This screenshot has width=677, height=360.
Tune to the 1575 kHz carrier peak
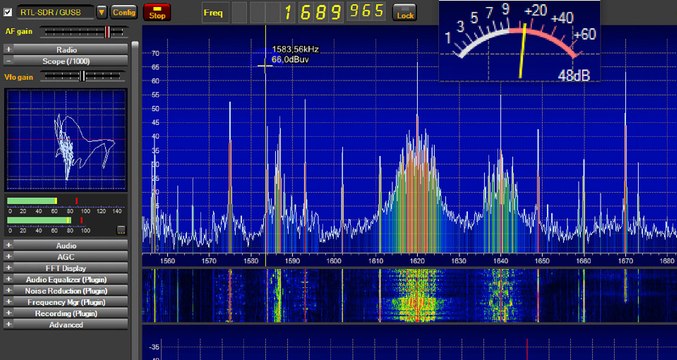point(230,177)
